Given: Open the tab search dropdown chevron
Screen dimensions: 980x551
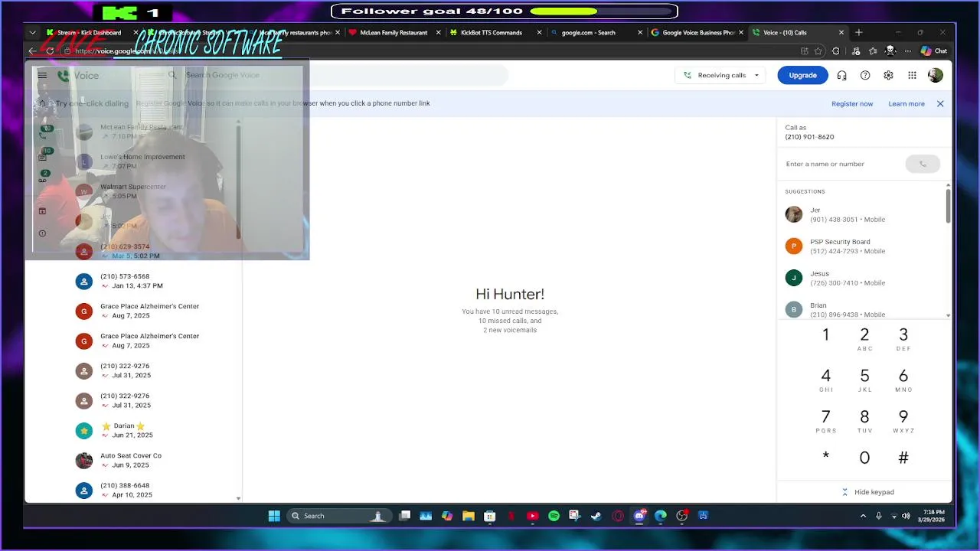Looking at the screenshot, I should (32, 33).
